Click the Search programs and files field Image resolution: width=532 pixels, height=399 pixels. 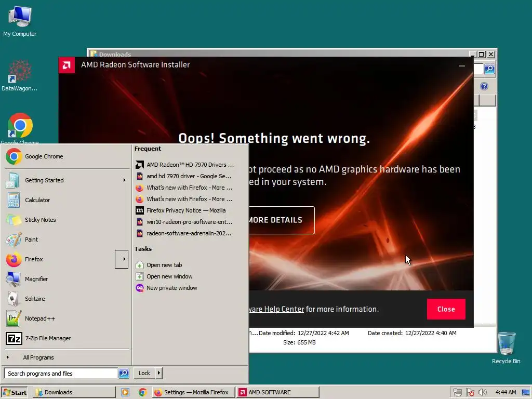[x=61, y=373]
